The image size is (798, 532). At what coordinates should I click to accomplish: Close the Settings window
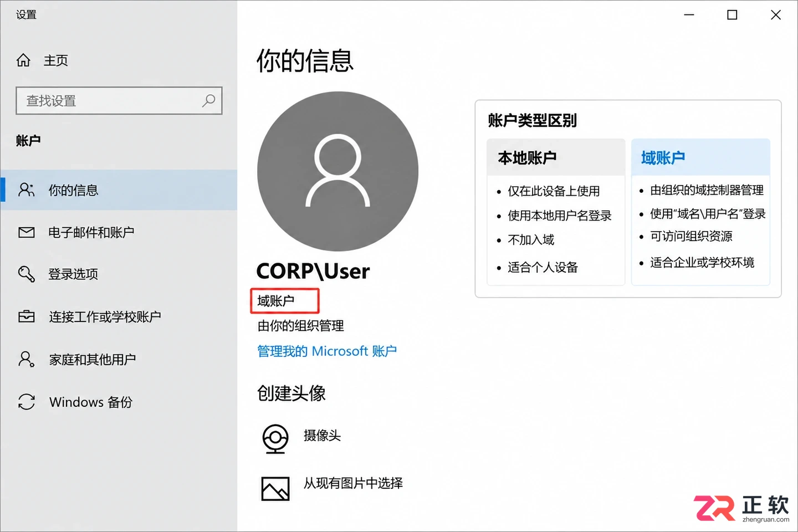(x=776, y=15)
